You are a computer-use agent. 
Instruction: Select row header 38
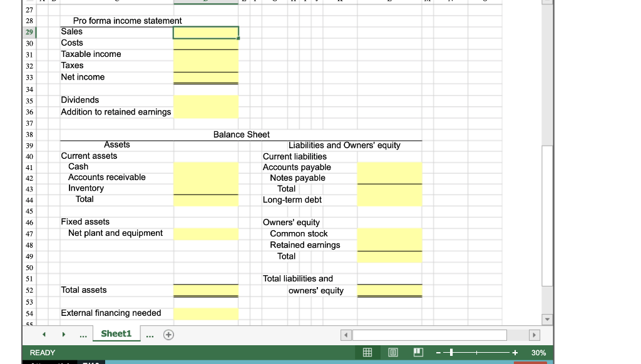point(29,135)
